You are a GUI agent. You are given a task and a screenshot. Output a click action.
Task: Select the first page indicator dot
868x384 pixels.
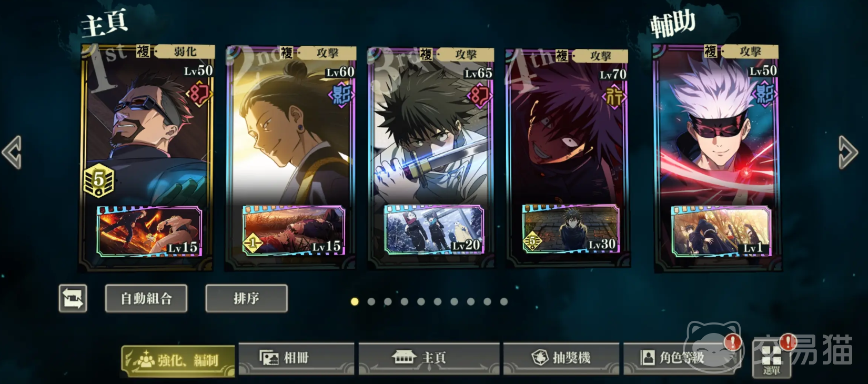tap(355, 301)
